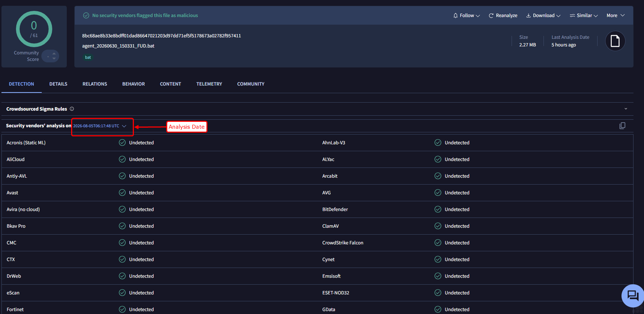The width and height of the screenshot is (644, 314).
Task: Open the Similar dropdown
Action: pos(584,15)
